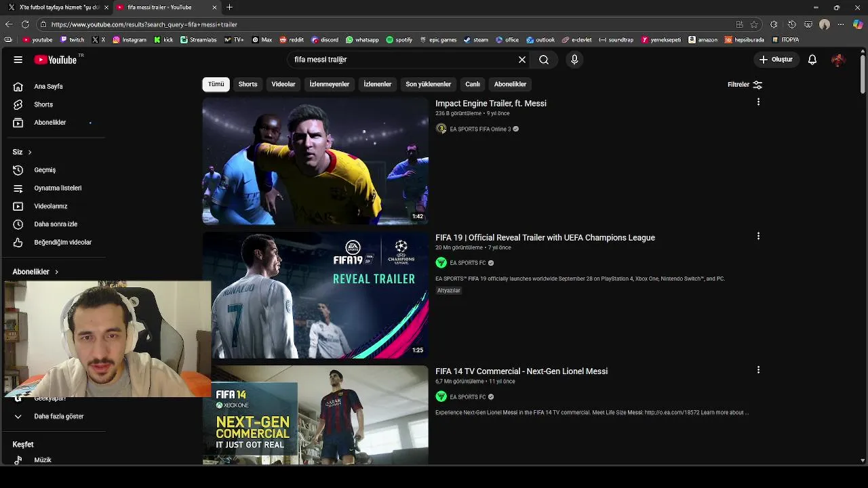Screen dimensions: 868x488
Task: Expand the Abonelikler section header
Action: (x=35, y=272)
